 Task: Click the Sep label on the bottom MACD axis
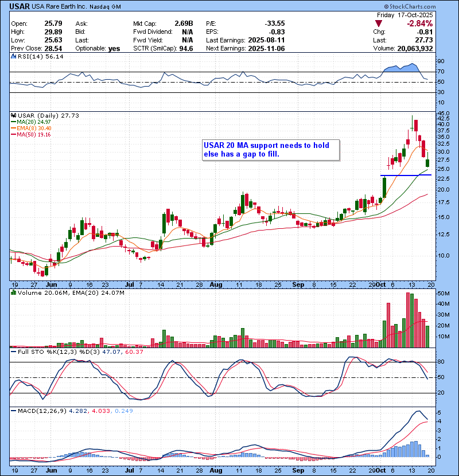pyautogui.click(x=298, y=470)
